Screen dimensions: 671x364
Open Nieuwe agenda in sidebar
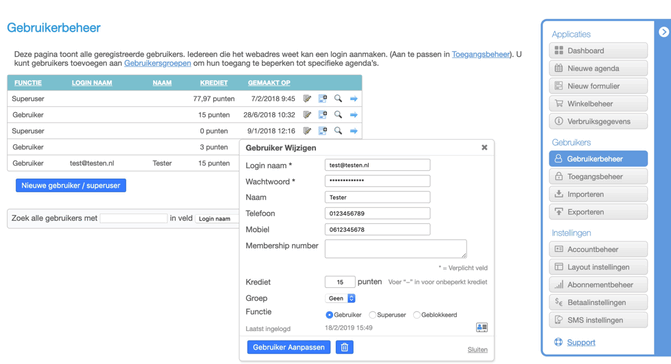tap(598, 68)
